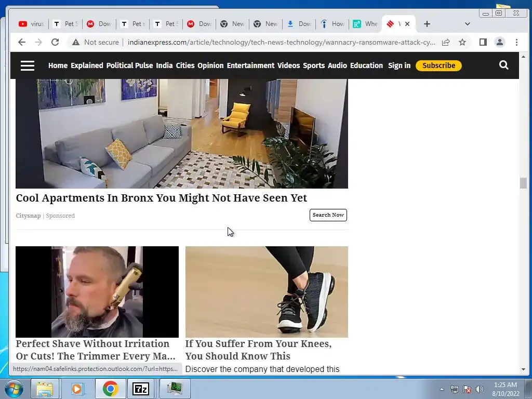Open the Education section
532x399 pixels.
366,65
